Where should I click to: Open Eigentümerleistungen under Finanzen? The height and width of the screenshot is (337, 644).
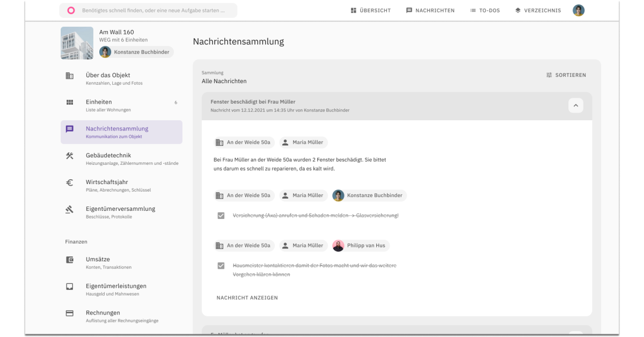(x=121, y=289)
